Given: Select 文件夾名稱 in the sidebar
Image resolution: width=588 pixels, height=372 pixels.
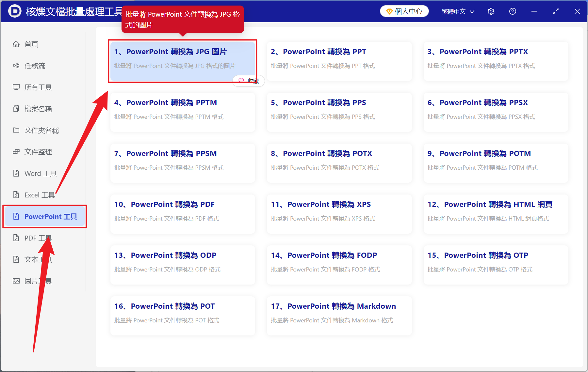Looking at the screenshot, I should 44,130.
